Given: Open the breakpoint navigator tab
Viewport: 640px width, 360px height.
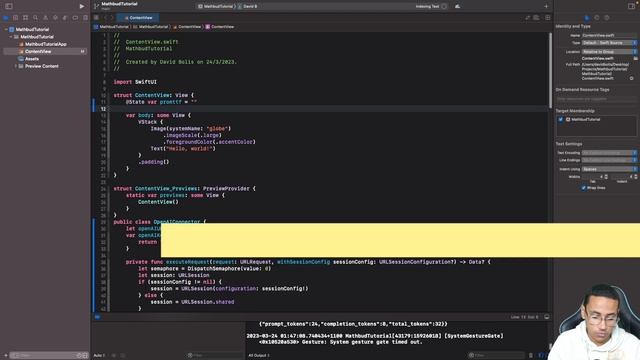Looking at the screenshot, I should (x=75, y=18).
